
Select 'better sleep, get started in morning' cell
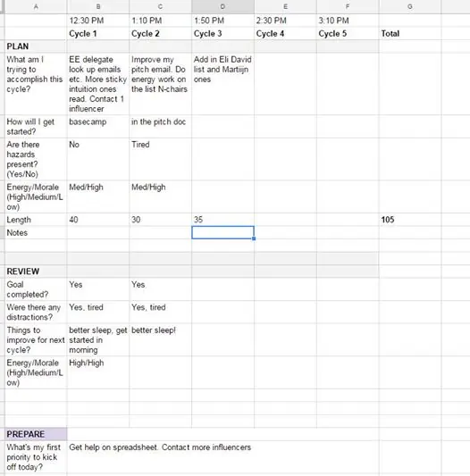[x=98, y=339]
